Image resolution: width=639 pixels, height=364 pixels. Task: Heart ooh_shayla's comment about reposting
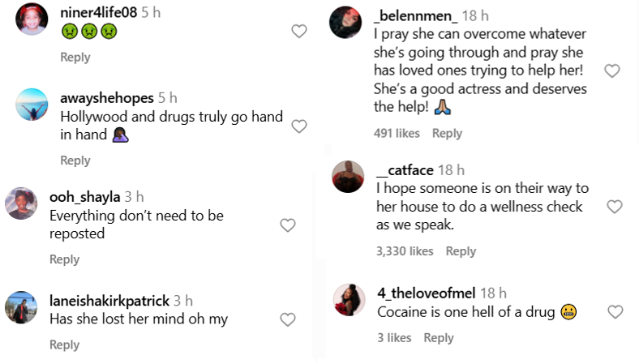[288, 225]
